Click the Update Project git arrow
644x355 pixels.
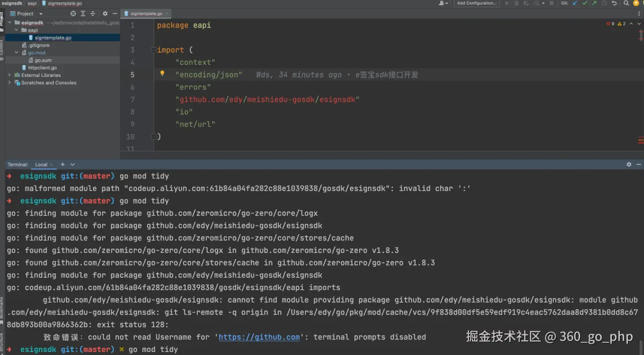575,3
